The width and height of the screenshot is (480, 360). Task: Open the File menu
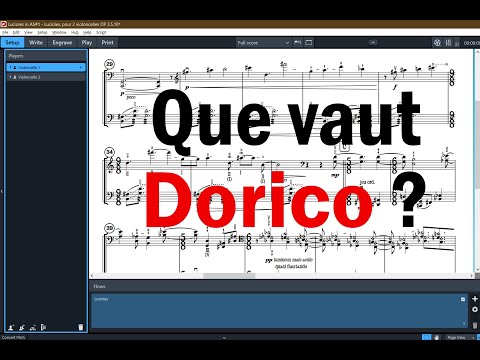5,32
